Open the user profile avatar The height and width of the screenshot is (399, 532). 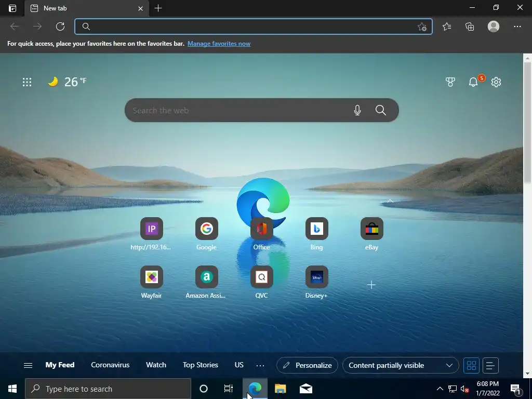click(x=494, y=26)
